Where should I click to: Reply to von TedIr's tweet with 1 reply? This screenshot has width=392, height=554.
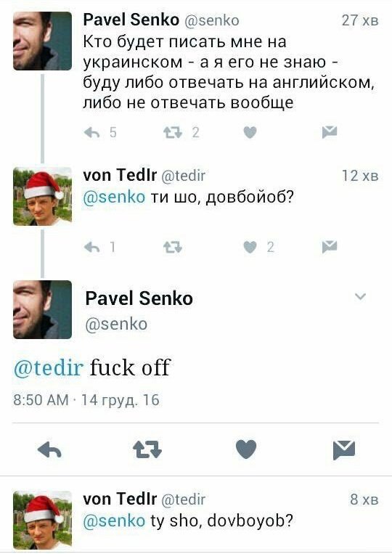click(x=91, y=248)
